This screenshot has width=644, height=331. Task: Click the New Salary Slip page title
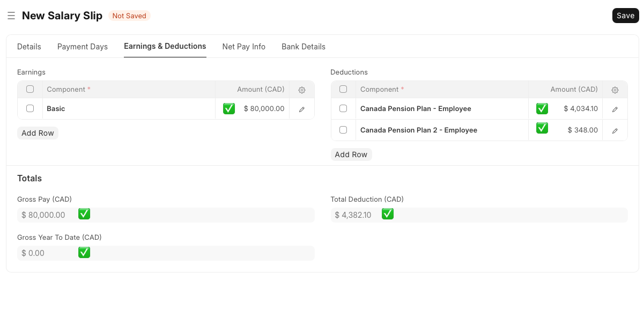62,16
